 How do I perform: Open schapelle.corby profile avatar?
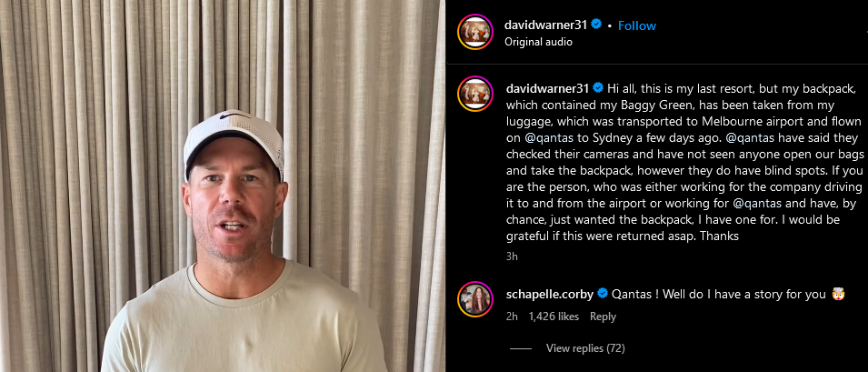[x=475, y=299]
